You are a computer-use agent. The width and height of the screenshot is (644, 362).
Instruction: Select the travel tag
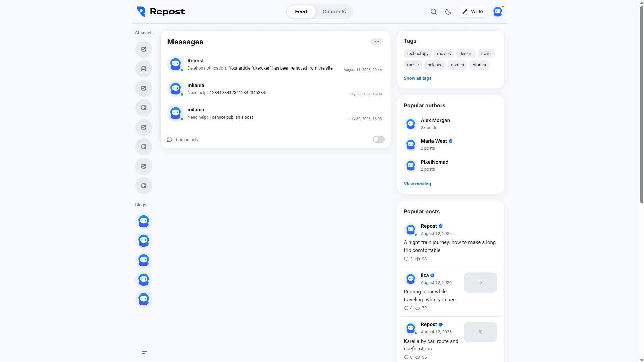pyautogui.click(x=486, y=54)
